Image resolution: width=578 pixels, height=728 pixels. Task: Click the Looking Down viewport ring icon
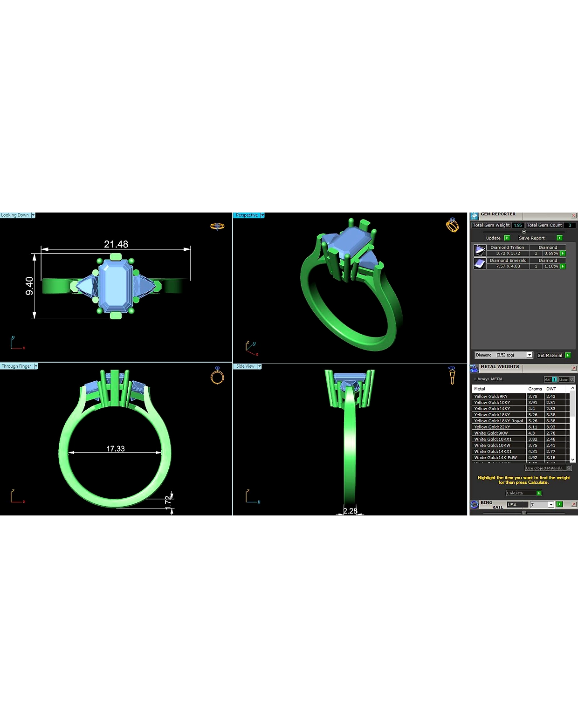coord(217,227)
